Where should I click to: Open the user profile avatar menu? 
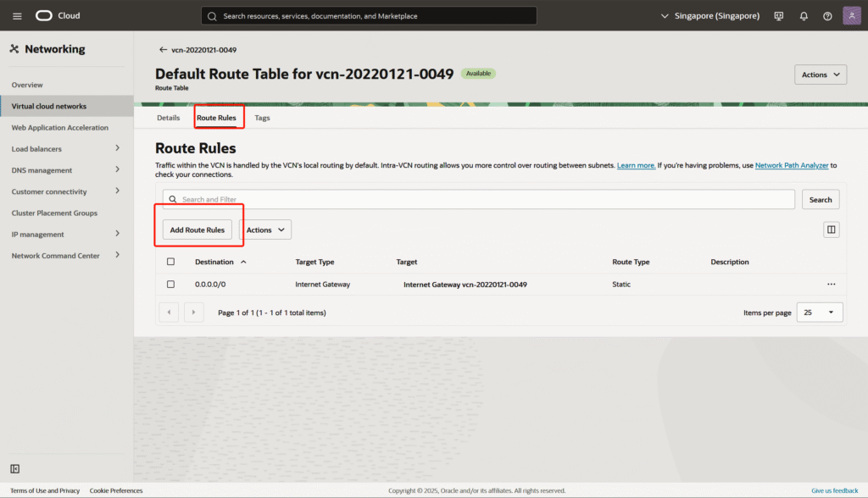(x=852, y=16)
